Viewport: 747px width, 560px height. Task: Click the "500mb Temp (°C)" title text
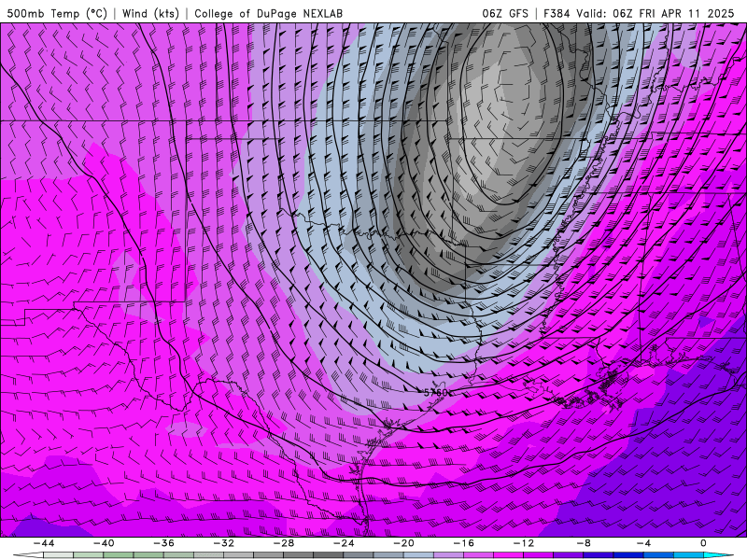[57, 13]
